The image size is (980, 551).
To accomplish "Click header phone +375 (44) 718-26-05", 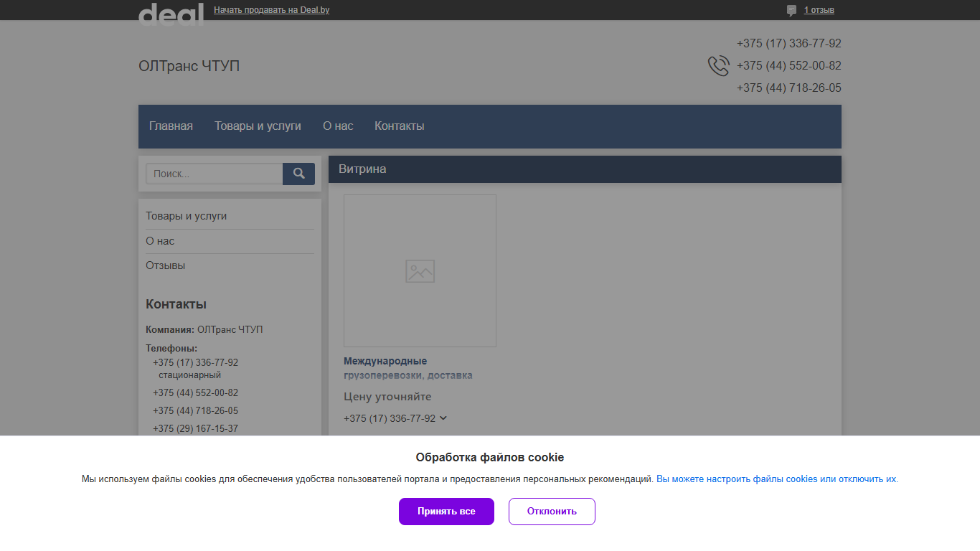I will [789, 88].
